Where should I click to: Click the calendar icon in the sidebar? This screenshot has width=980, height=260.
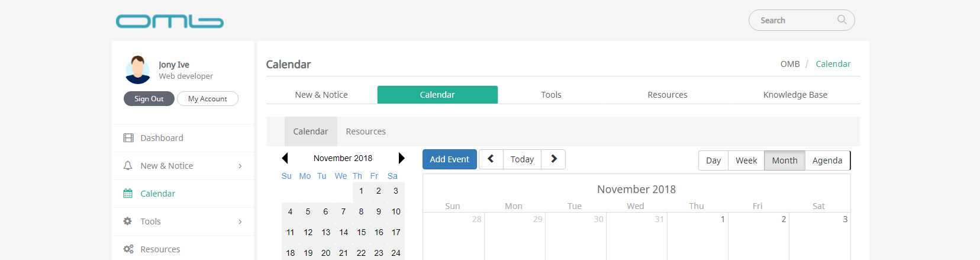point(128,194)
